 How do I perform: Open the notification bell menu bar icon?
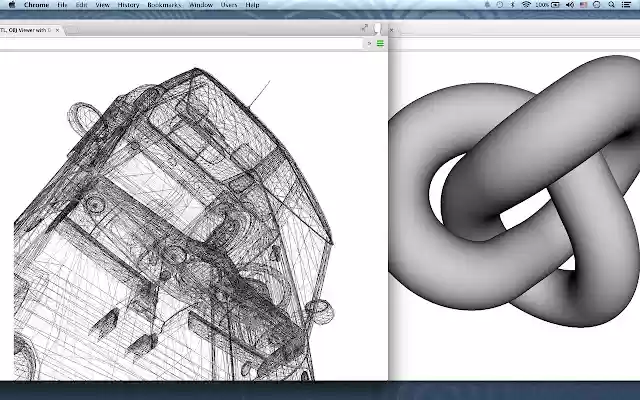point(487,5)
